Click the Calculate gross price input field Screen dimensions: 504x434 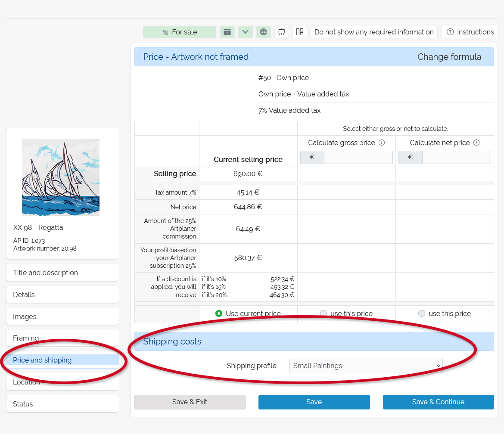(x=358, y=157)
